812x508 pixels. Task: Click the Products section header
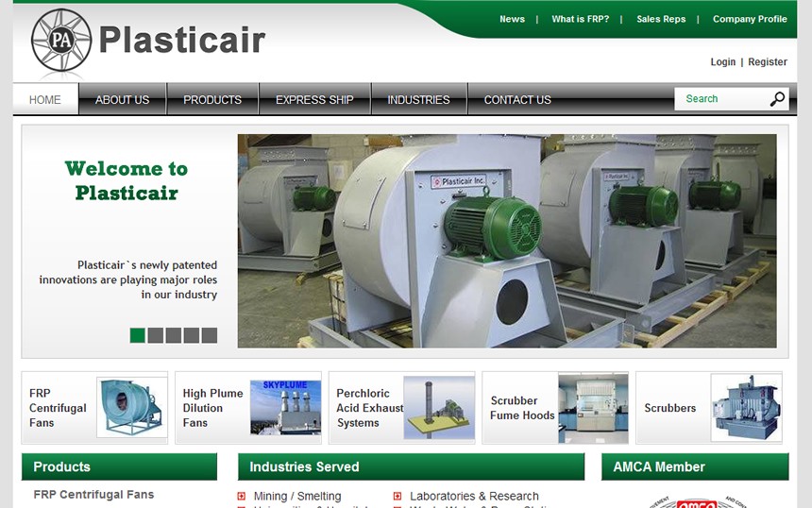click(119, 466)
